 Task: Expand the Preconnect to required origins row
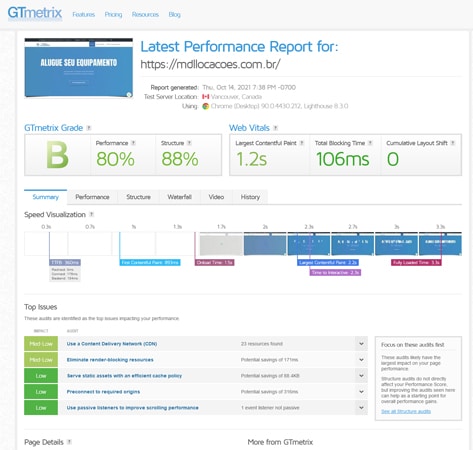tap(361, 392)
